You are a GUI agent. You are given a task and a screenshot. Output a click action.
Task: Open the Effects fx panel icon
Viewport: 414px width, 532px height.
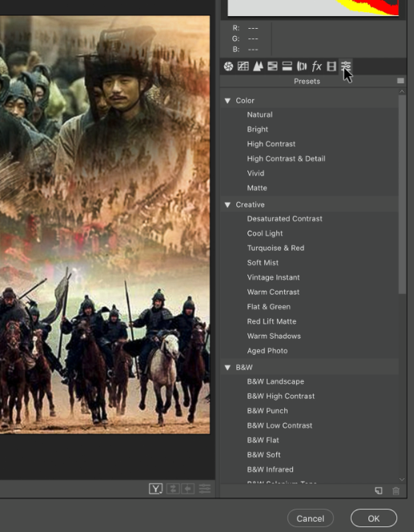click(316, 66)
